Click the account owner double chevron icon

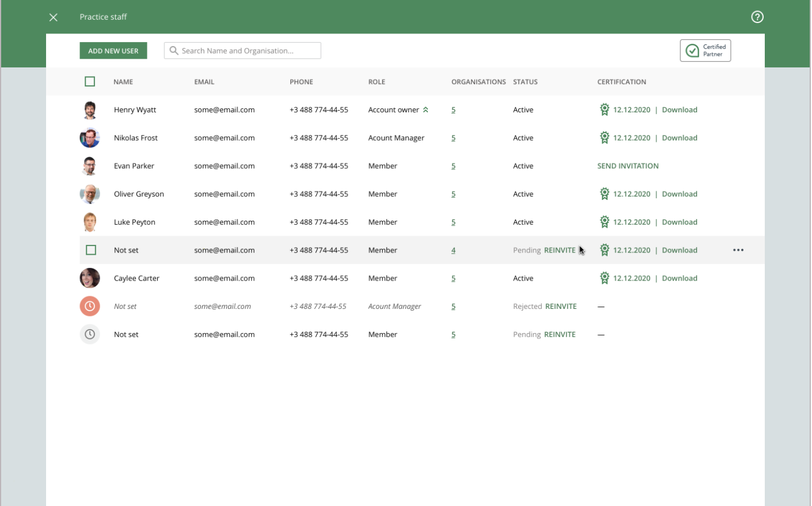(426, 109)
